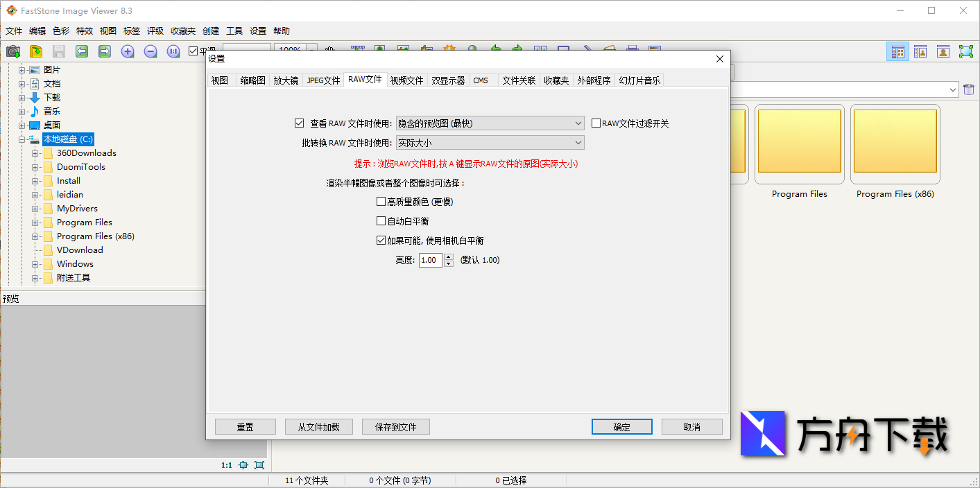Open the 批转换RAW文件时使用 dropdown
Screen dimensions: 980x488
pyautogui.click(x=580, y=142)
